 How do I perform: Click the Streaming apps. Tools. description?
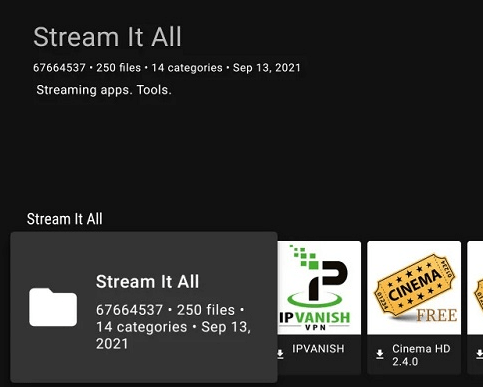point(104,90)
